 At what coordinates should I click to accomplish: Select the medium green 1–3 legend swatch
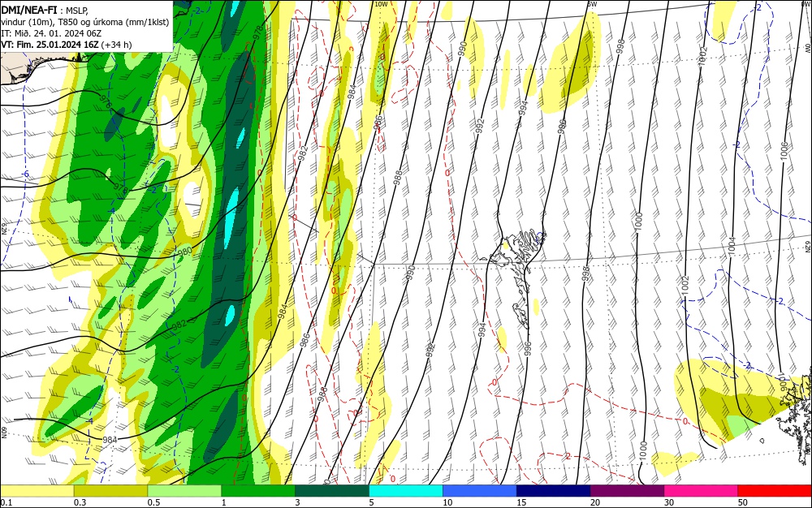coord(258,490)
